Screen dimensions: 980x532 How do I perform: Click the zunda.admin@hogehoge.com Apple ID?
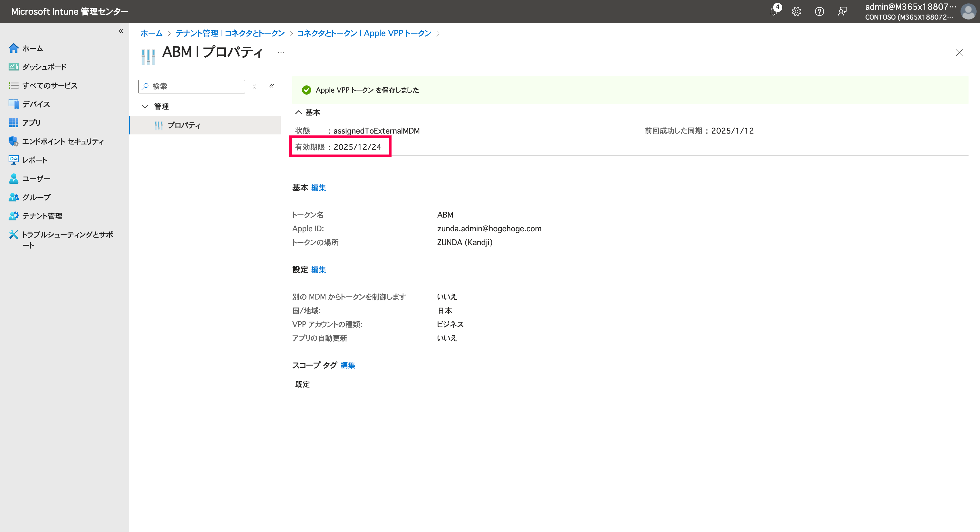[x=489, y=229]
